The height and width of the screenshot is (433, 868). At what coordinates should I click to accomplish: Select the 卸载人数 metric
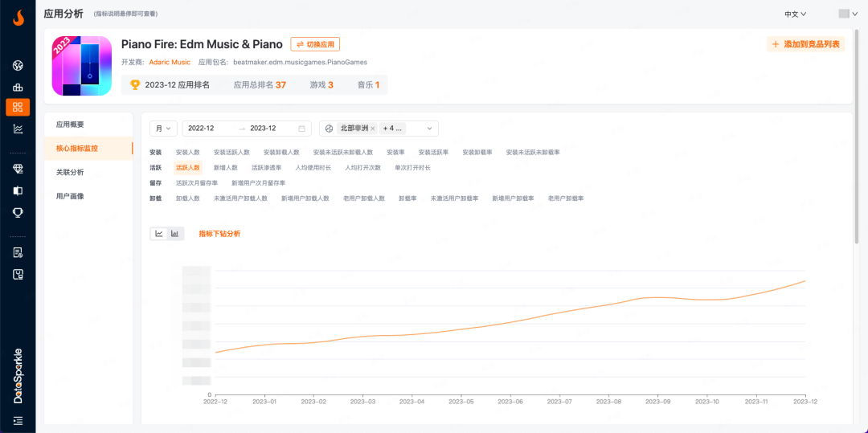click(x=187, y=198)
